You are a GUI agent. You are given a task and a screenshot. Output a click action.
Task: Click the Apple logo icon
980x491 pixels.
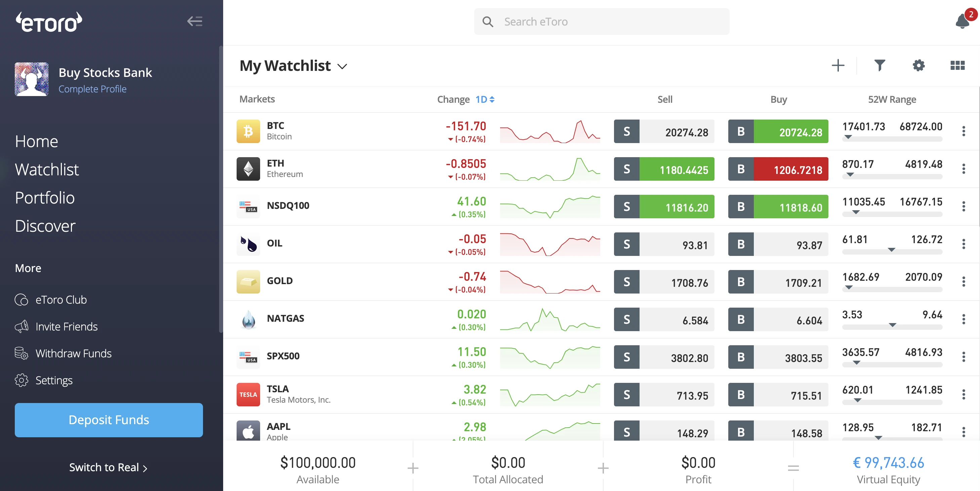(248, 431)
